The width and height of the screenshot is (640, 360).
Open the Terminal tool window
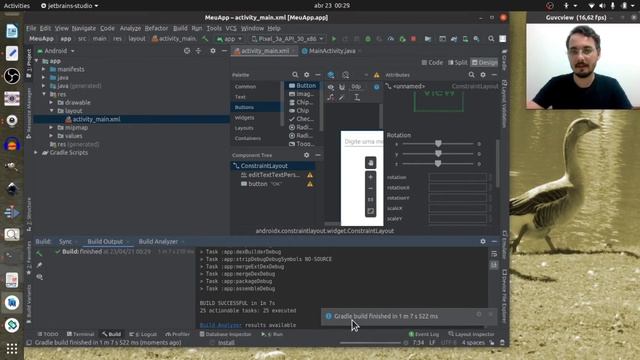(80, 334)
